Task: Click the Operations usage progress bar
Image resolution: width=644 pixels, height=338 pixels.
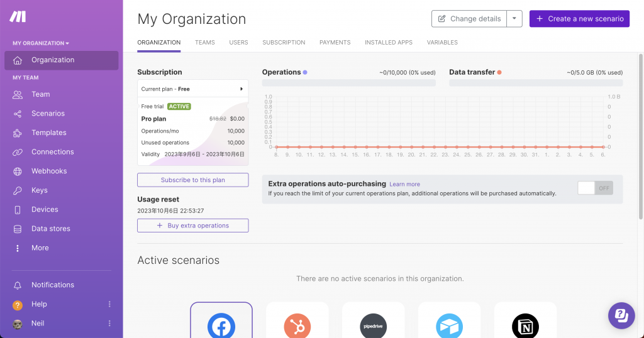Action: point(348,83)
